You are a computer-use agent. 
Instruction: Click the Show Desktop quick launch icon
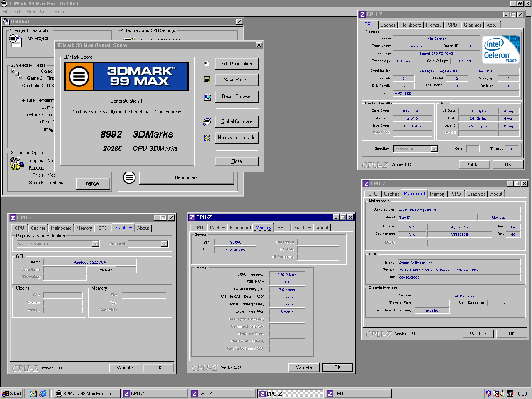[33, 394]
